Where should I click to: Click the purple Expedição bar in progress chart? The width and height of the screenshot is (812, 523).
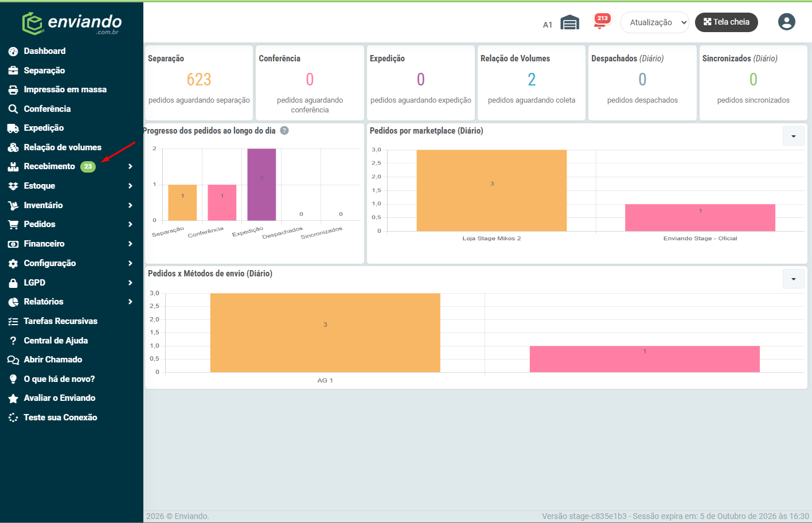coord(261,185)
